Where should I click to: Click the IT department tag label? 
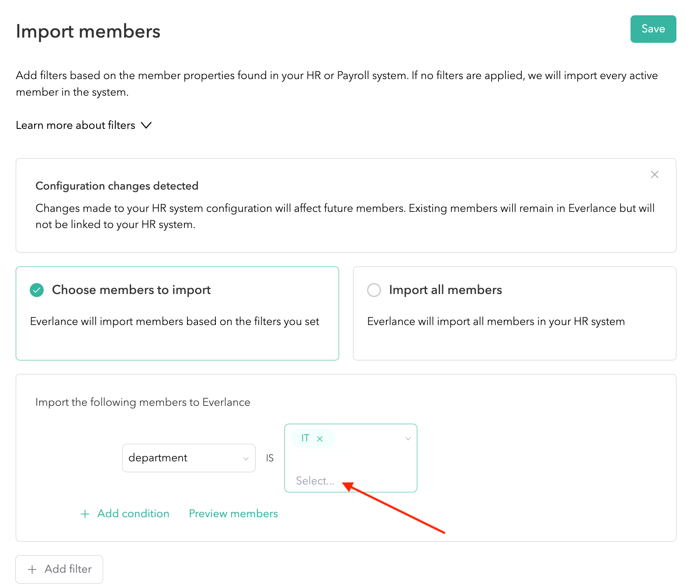(305, 438)
